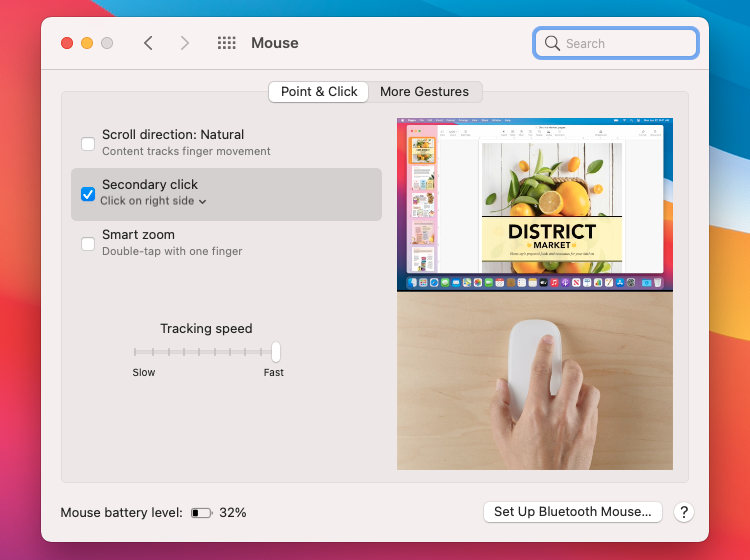Open the "Click on right side" dropdown
Screen dimensions: 750x560
click(x=154, y=201)
